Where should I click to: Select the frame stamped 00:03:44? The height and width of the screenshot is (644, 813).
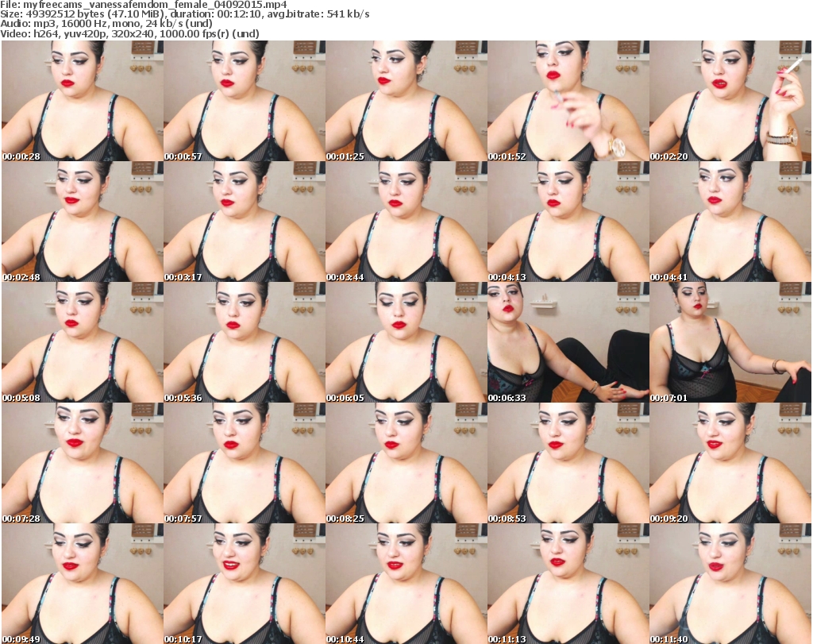(406, 222)
